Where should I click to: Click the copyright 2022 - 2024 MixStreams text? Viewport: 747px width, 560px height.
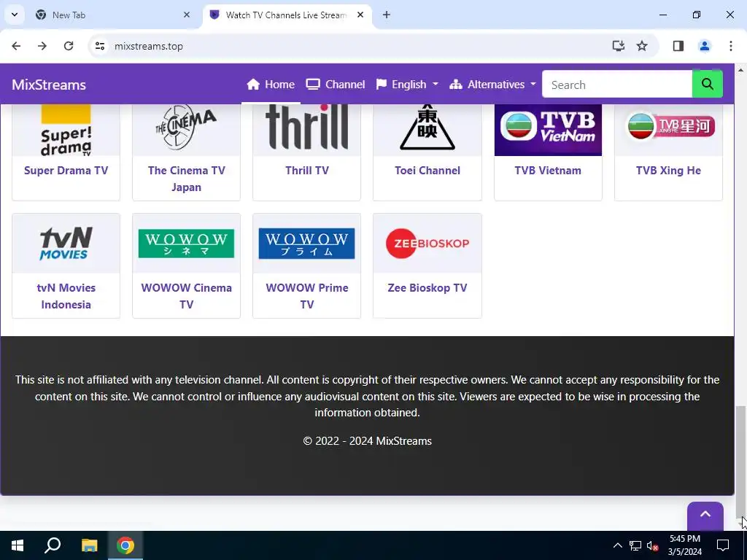click(x=368, y=441)
